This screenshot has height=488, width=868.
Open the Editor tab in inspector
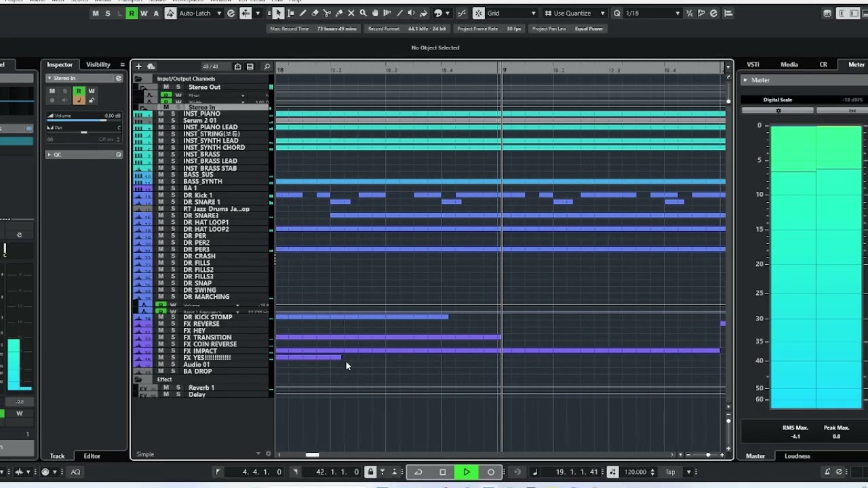tap(92, 456)
